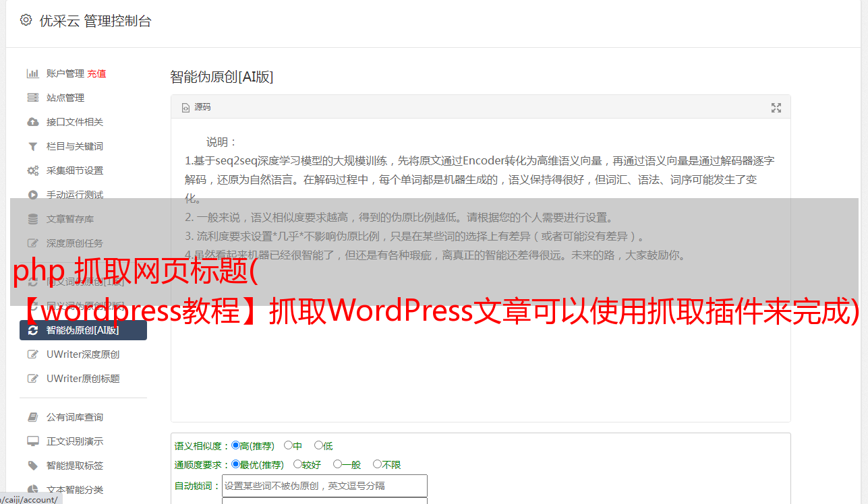
Task: Click the tag icon for 智能提取标签
Action: coord(32,466)
